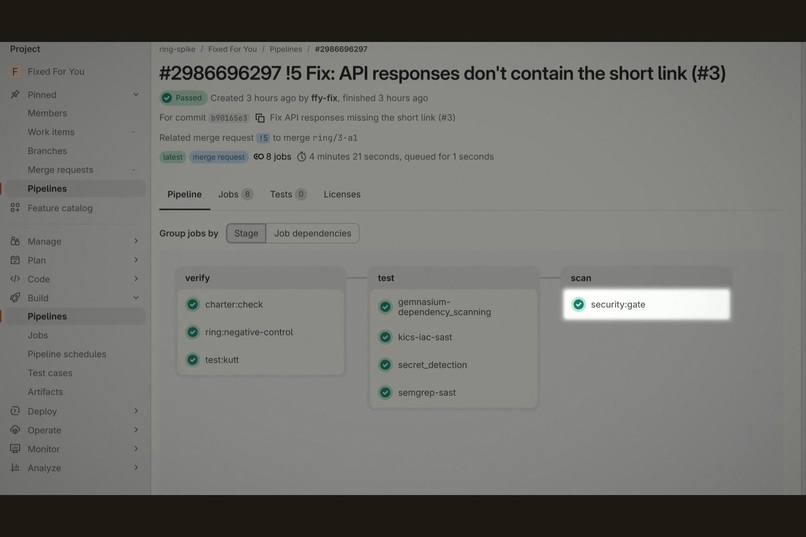Click the Deploy icon in sidebar

[x=15, y=411]
